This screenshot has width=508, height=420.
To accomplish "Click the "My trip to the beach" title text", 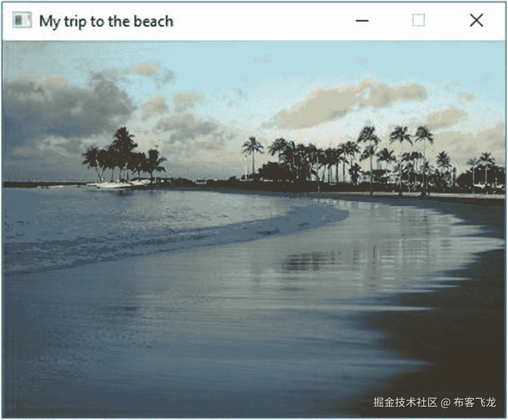I will (106, 22).
